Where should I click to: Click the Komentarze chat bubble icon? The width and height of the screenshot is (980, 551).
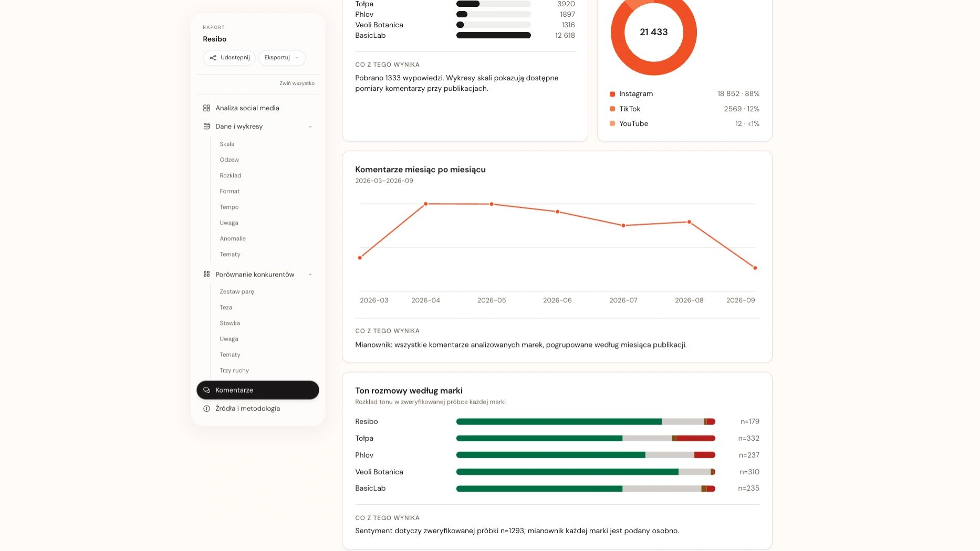(206, 390)
